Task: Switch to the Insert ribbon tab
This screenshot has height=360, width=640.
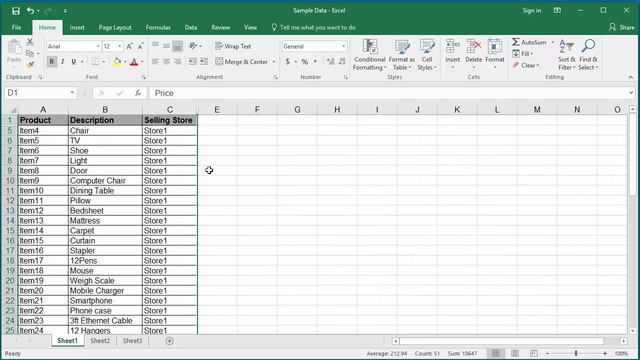Action: [x=77, y=27]
